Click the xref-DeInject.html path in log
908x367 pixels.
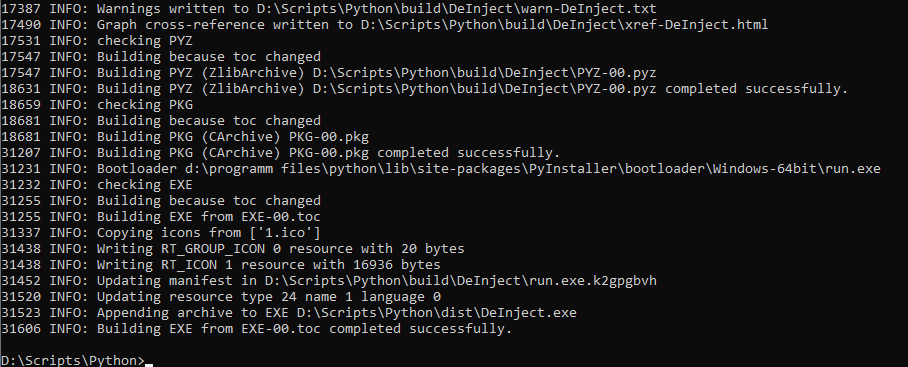[565, 25]
